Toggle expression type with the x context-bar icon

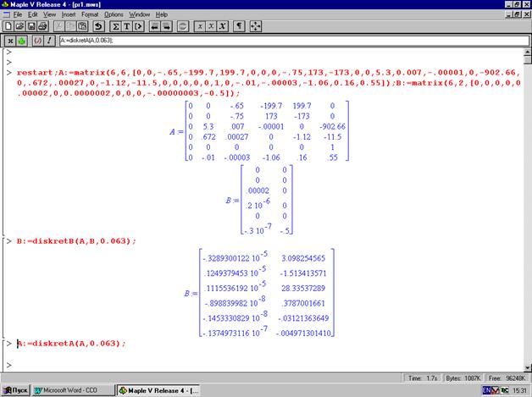[x=10, y=41]
